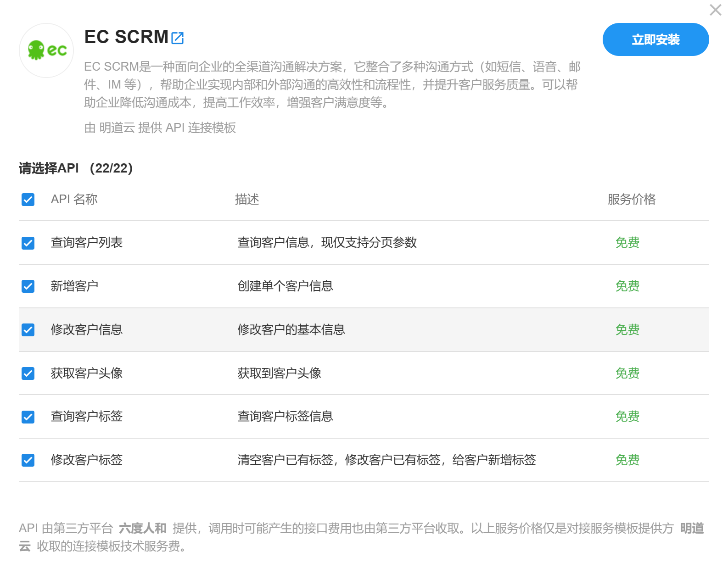This screenshot has height=574, width=728.
Task: Click description 查询客户标签信息
Action: (286, 416)
